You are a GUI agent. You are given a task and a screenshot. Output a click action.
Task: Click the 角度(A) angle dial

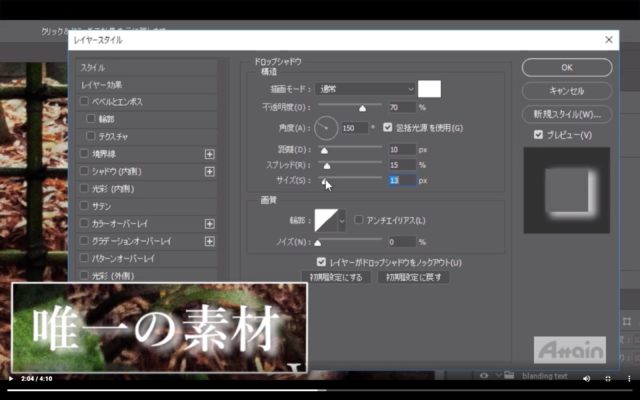tap(326, 128)
